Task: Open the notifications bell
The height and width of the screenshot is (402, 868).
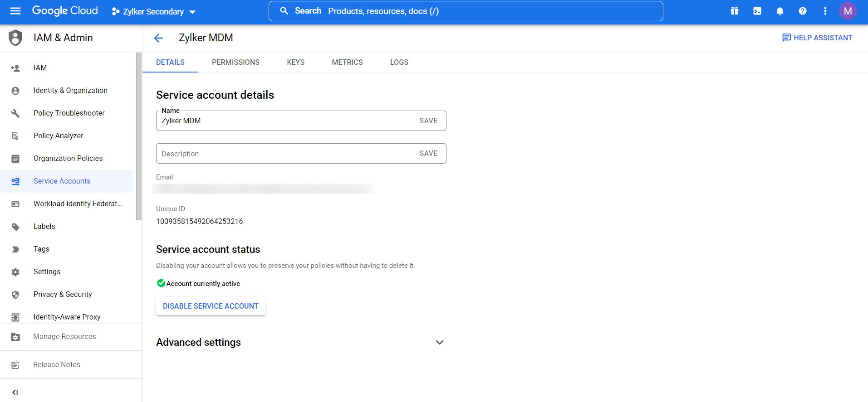Action: click(780, 11)
